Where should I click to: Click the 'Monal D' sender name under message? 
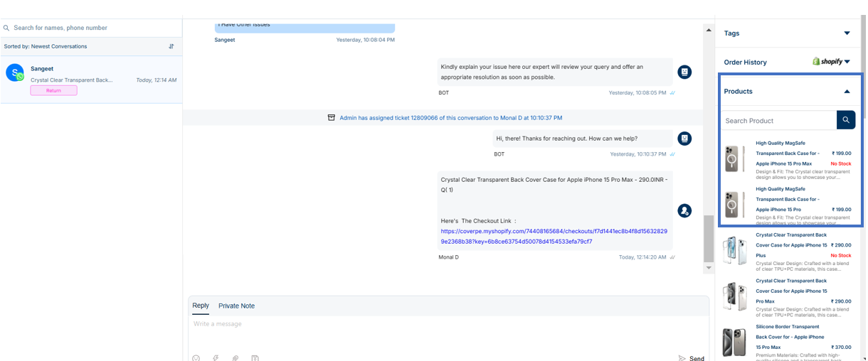(x=449, y=257)
